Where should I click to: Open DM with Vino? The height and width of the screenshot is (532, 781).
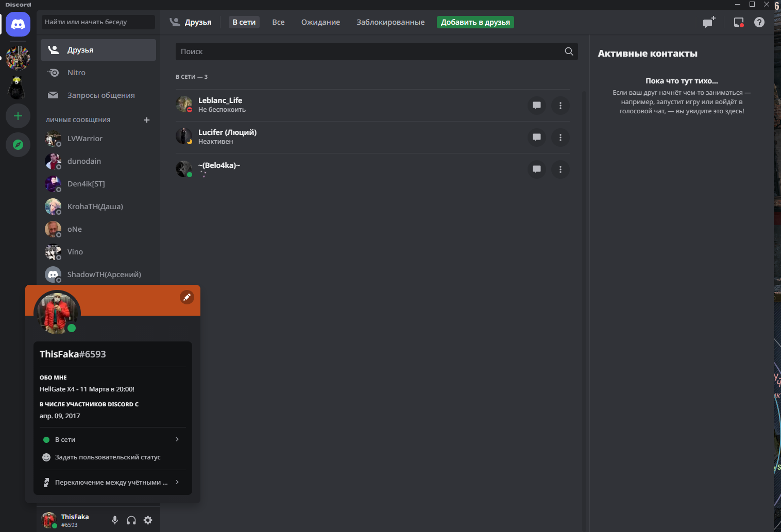click(x=98, y=252)
